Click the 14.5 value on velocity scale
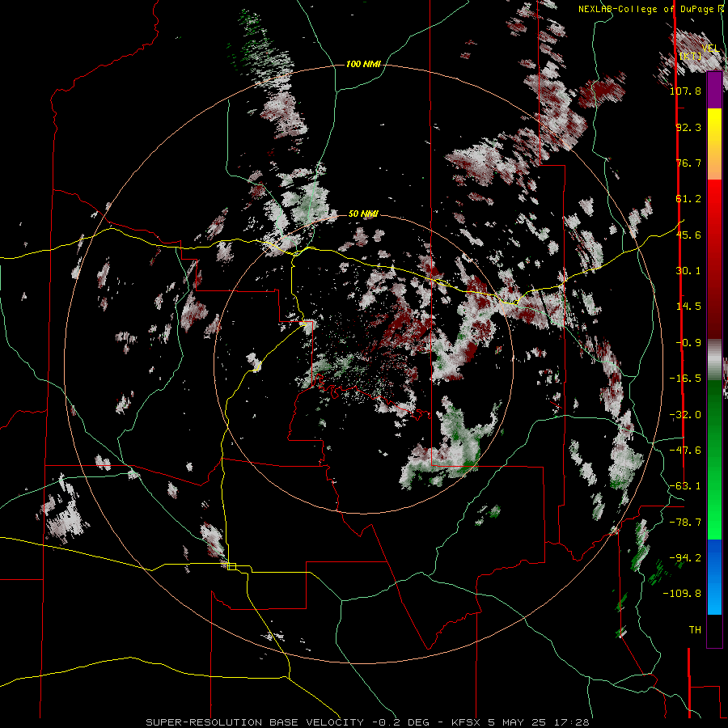The height and width of the screenshot is (728, 728). click(688, 307)
